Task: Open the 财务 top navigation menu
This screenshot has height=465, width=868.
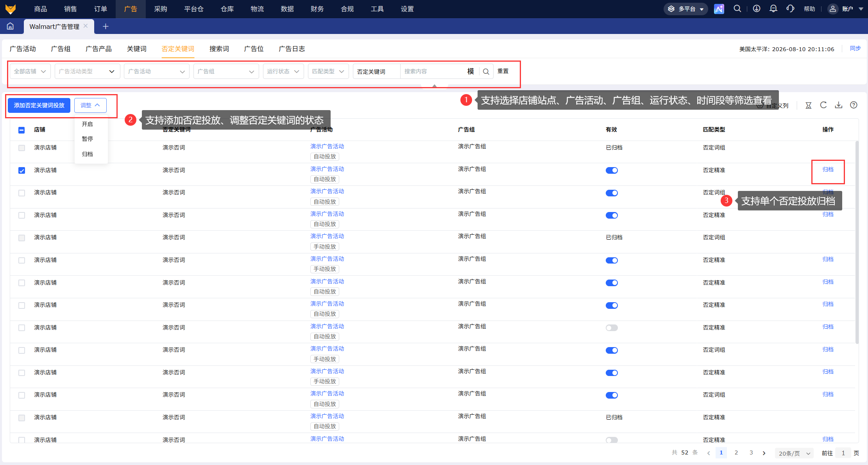Action: pos(317,9)
